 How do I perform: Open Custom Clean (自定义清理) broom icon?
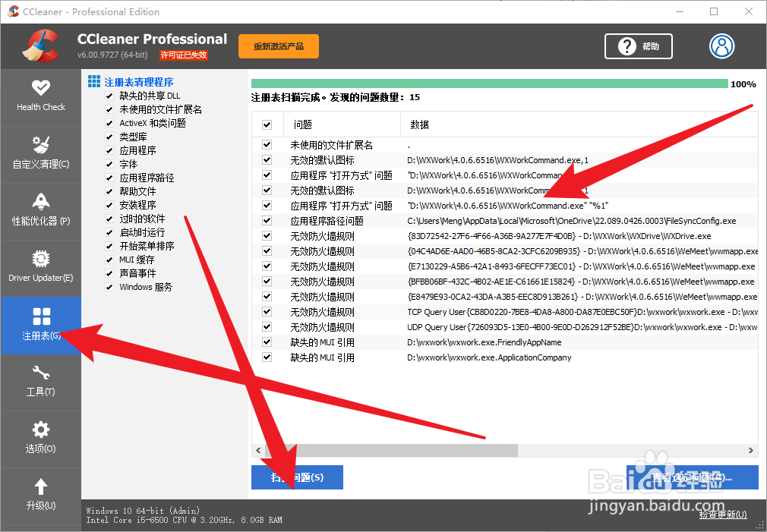[40, 145]
